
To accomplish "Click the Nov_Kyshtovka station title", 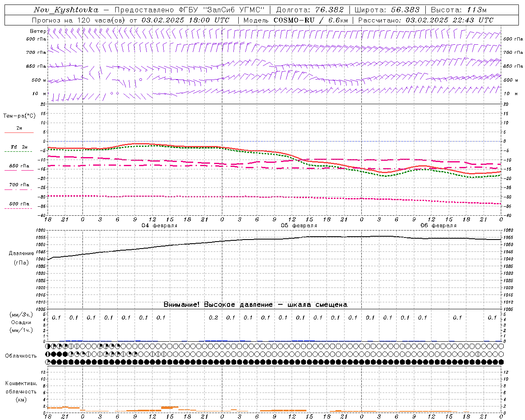I will click(66, 10).
